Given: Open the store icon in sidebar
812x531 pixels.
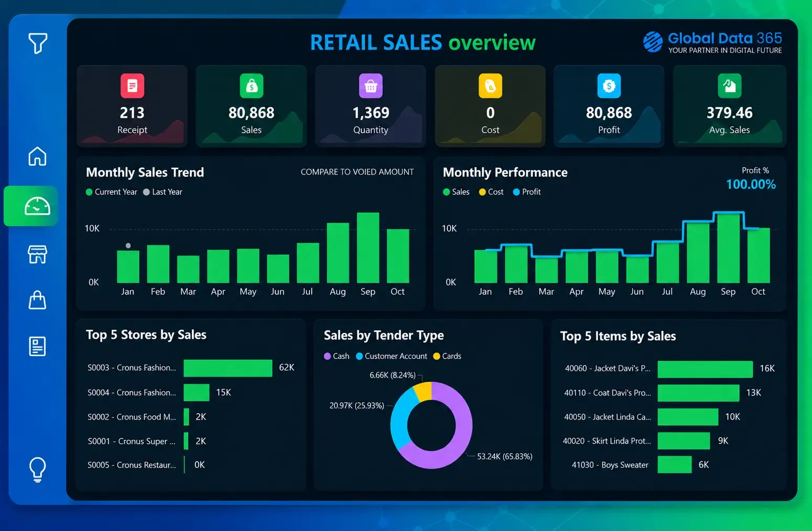Looking at the screenshot, I should tap(37, 254).
